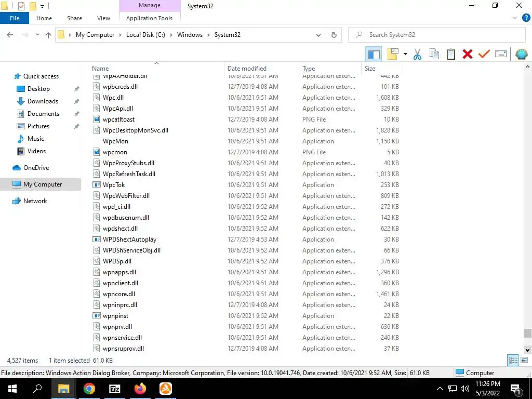Sort by the Name column header

click(x=157, y=68)
